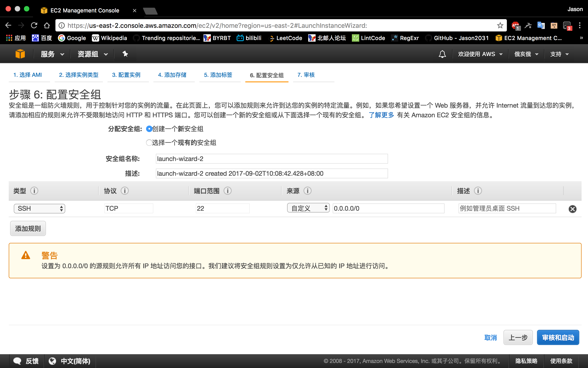Image resolution: width=588 pixels, height=368 pixels.
Task: Open the RegExr bookmark
Action: click(x=405, y=38)
